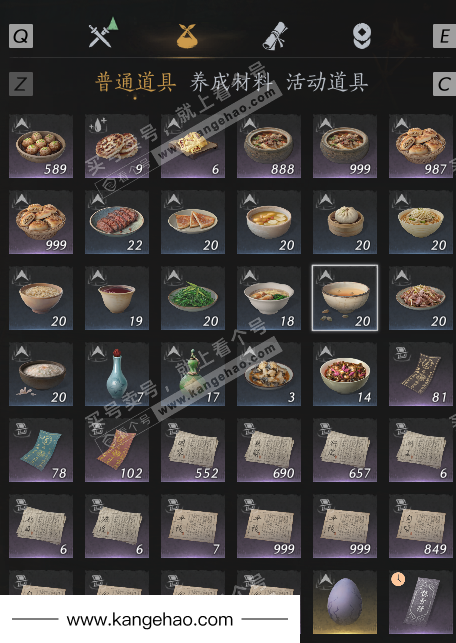The height and width of the screenshot is (643, 456).
Task: Select the blue porcelain vase item
Action: 117,374
